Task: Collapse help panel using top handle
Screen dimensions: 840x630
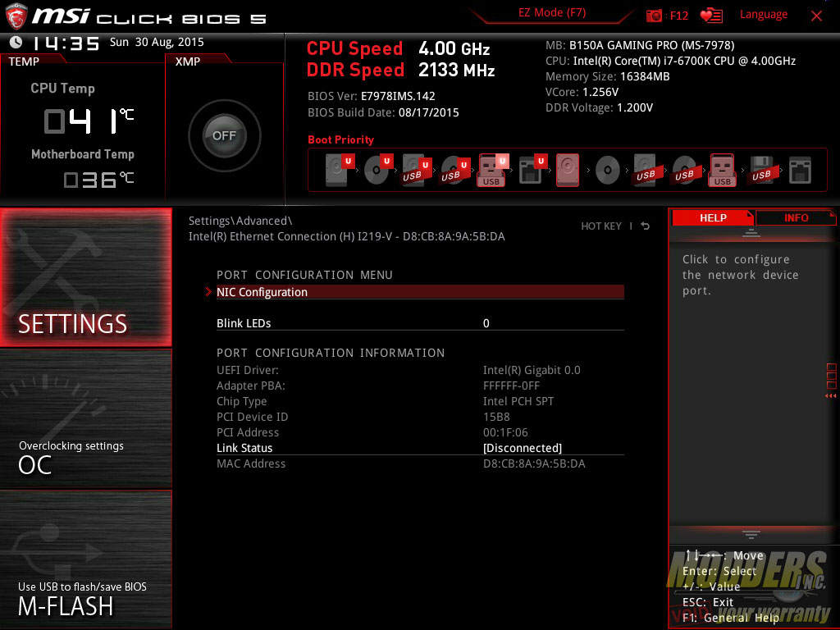Action: 751,233
